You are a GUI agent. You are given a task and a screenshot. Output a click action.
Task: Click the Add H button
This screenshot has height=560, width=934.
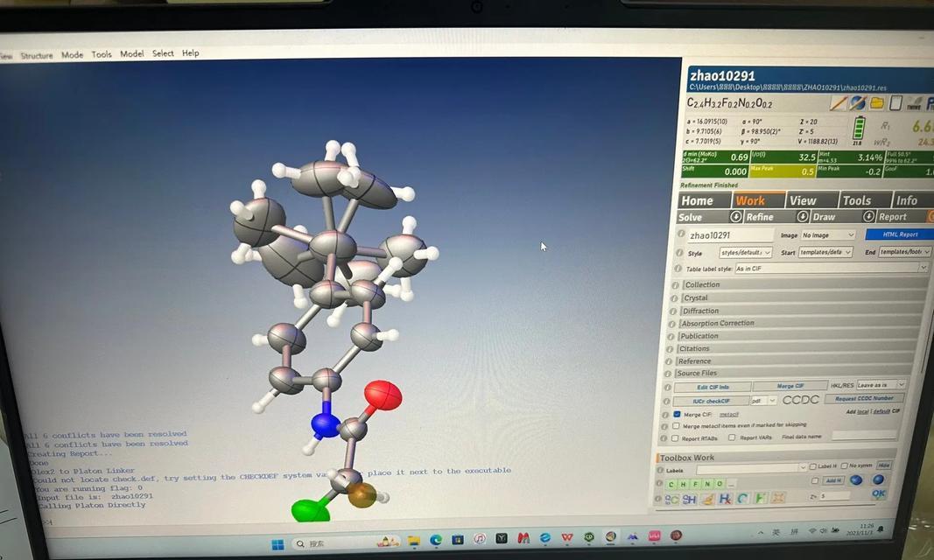click(x=833, y=480)
